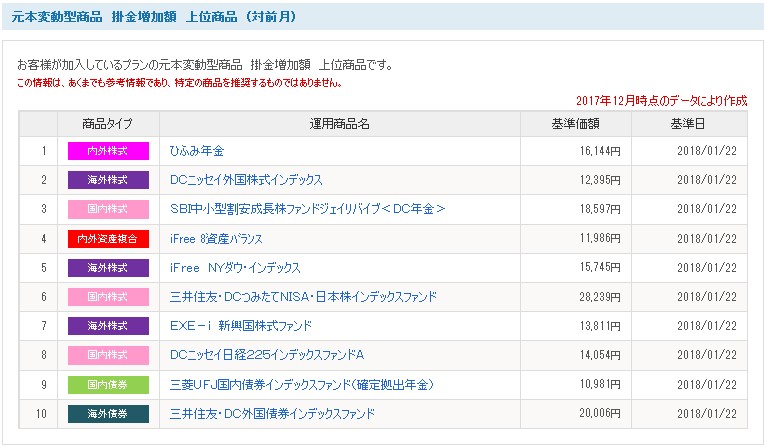Open DCニッセイ外国株式インデックス link

pyautogui.click(x=246, y=180)
